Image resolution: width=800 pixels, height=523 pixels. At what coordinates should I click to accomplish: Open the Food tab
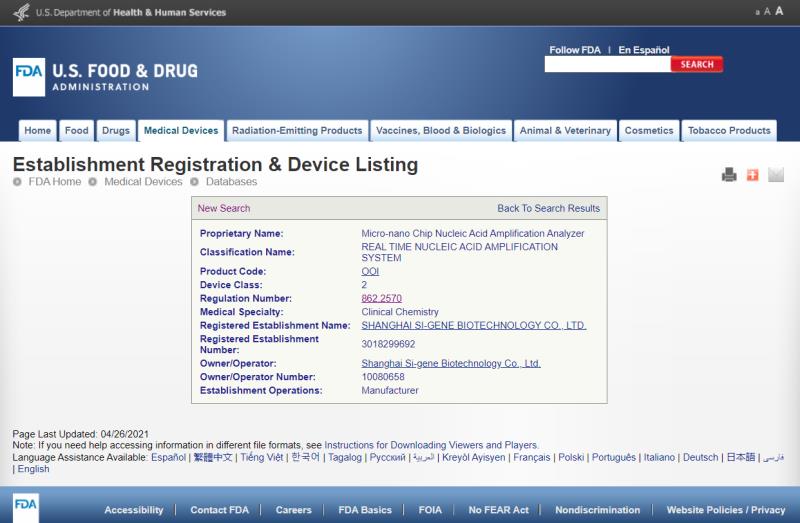click(77, 131)
